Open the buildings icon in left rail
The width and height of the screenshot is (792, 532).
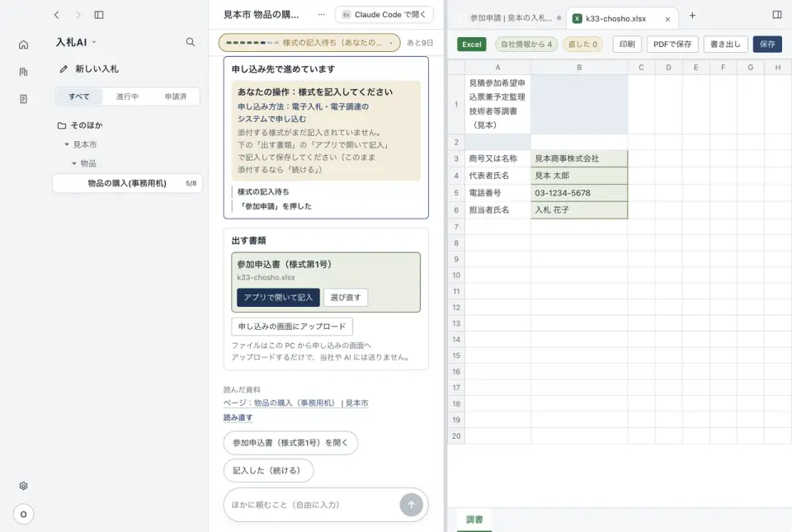(23, 72)
